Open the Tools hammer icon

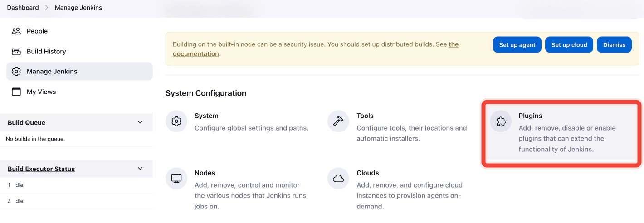(x=338, y=121)
